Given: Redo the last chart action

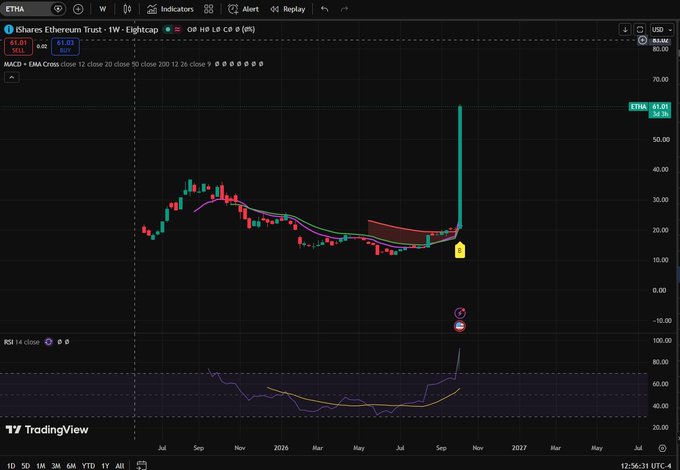Looking at the screenshot, I should (344, 9).
